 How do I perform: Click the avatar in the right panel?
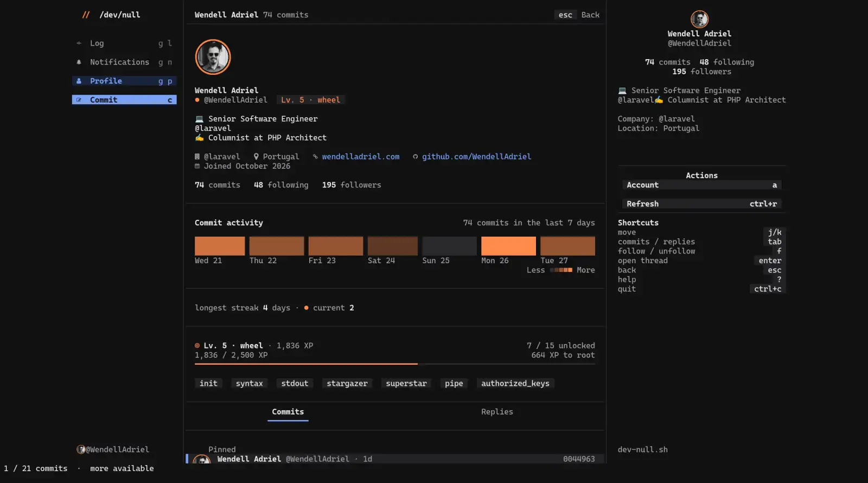click(699, 19)
